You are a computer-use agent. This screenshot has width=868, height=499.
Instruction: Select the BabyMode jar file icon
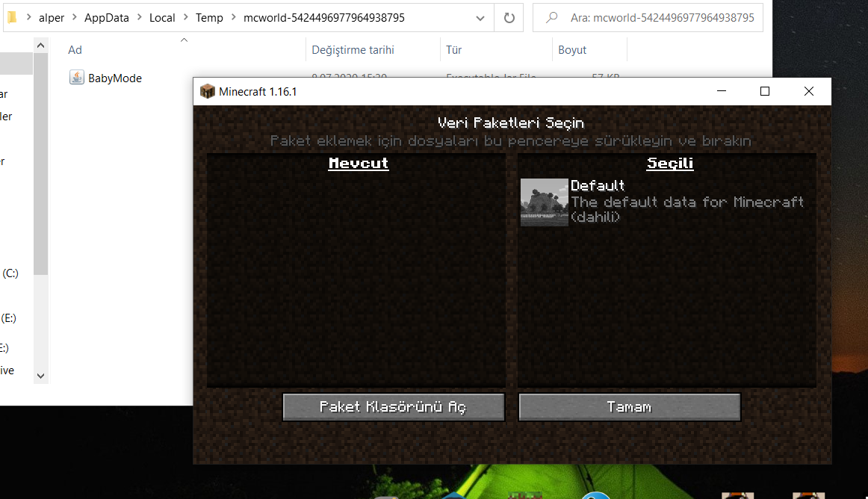click(76, 78)
